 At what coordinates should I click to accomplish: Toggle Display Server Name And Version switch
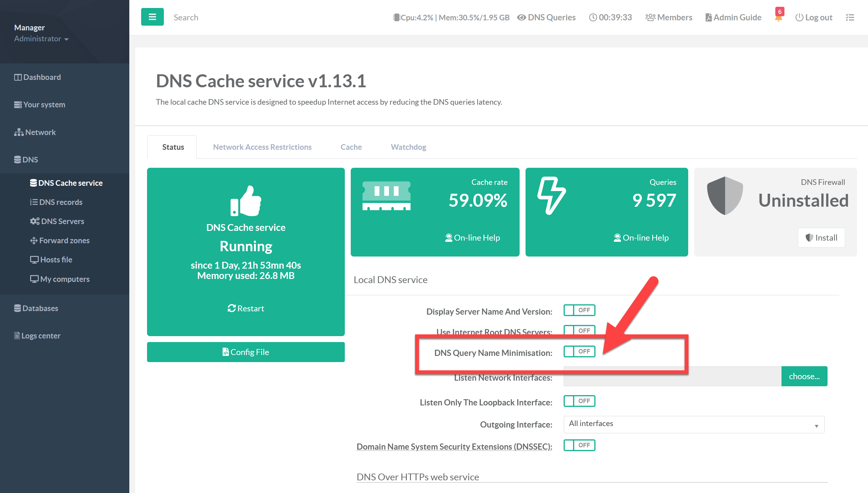click(579, 310)
